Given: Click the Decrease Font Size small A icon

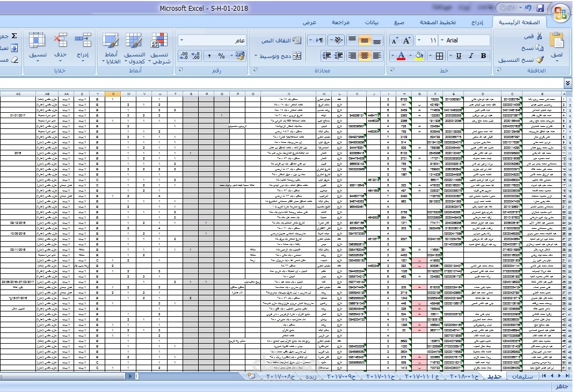Looking at the screenshot, I should point(394,41).
